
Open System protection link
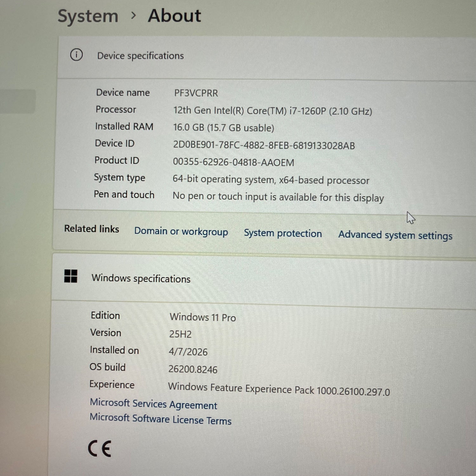(283, 233)
